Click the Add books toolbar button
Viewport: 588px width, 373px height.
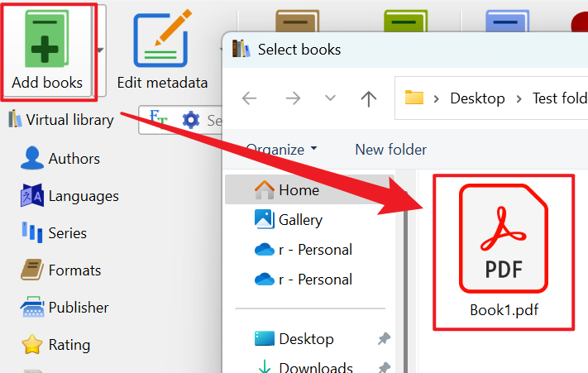[47, 52]
